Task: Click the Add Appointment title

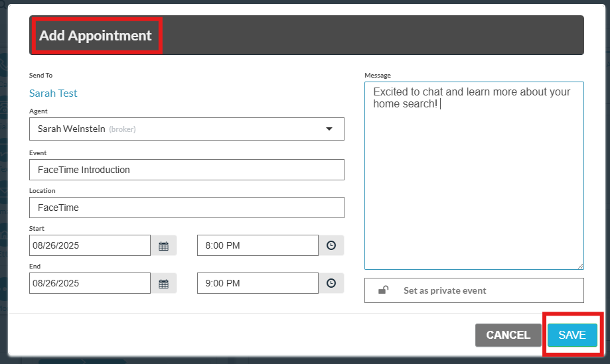Action: (96, 35)
